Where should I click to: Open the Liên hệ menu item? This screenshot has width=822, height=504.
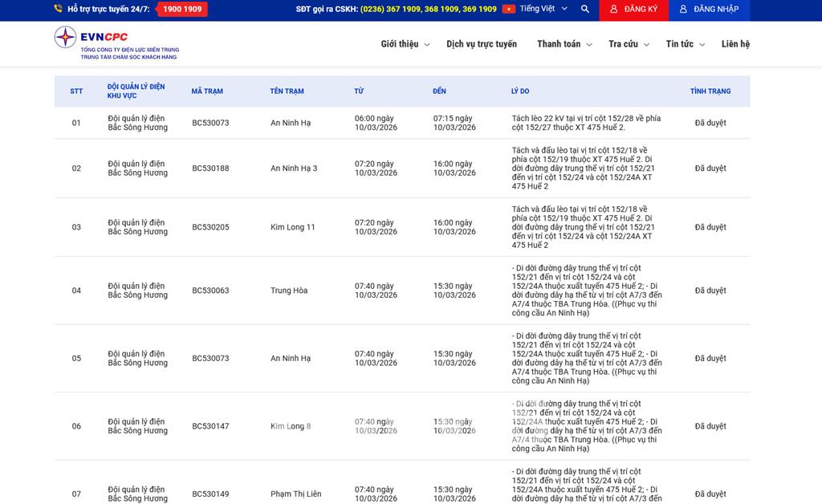click(x=735, y=44)
